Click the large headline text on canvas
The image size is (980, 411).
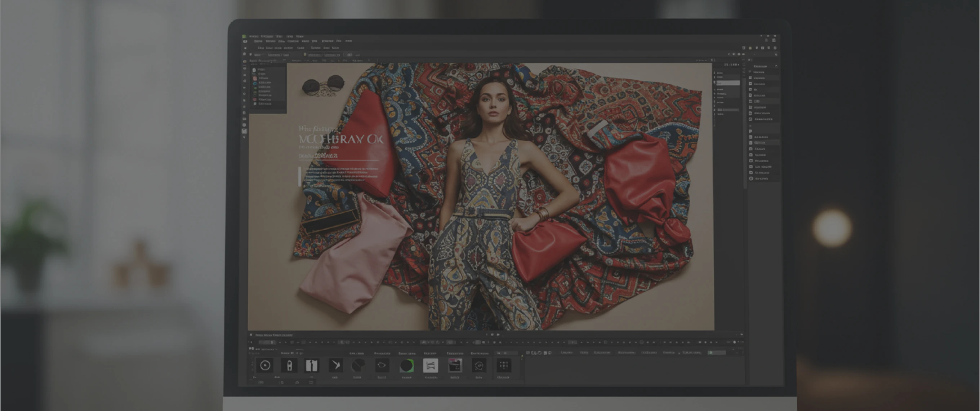(x=341, y=139)
